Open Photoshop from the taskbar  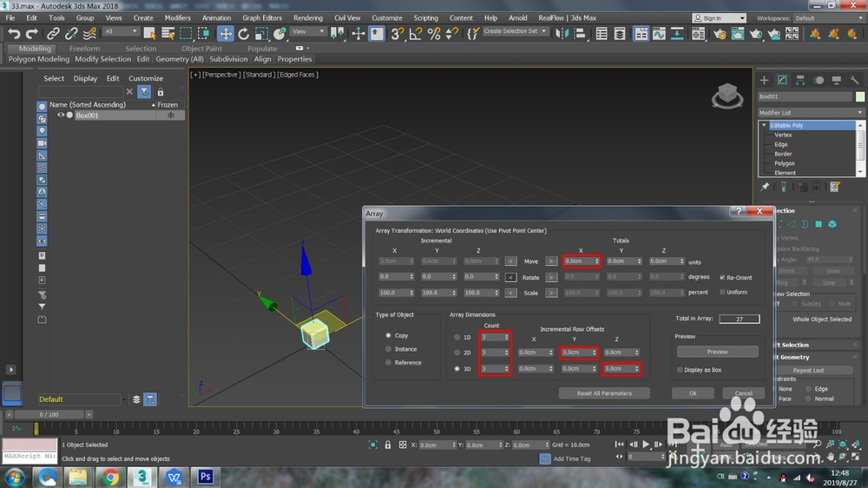[x=206, y=477]
